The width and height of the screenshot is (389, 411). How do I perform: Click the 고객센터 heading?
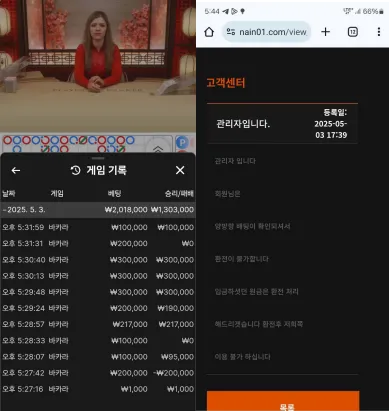(226, 82)
